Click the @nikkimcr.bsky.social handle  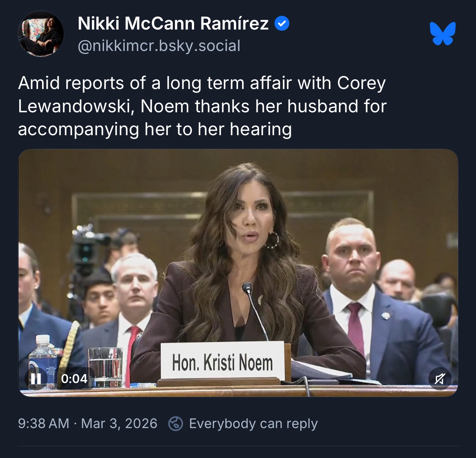point(159,46)
